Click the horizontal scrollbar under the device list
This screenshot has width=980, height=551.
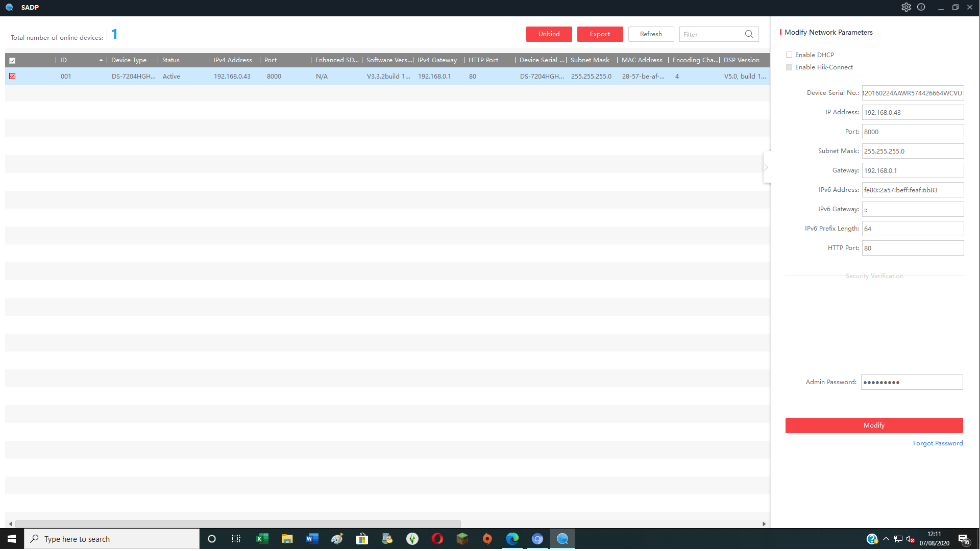[x=237, y=524]
